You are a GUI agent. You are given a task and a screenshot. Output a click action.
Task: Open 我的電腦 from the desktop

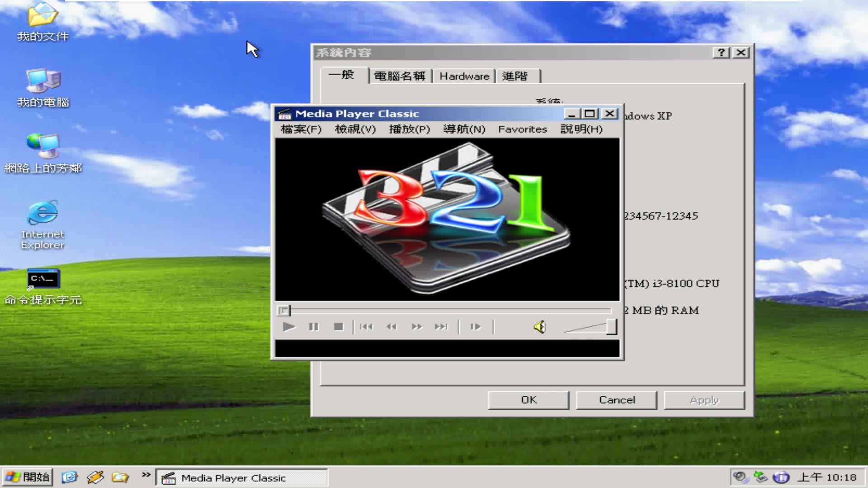(43, 86)
